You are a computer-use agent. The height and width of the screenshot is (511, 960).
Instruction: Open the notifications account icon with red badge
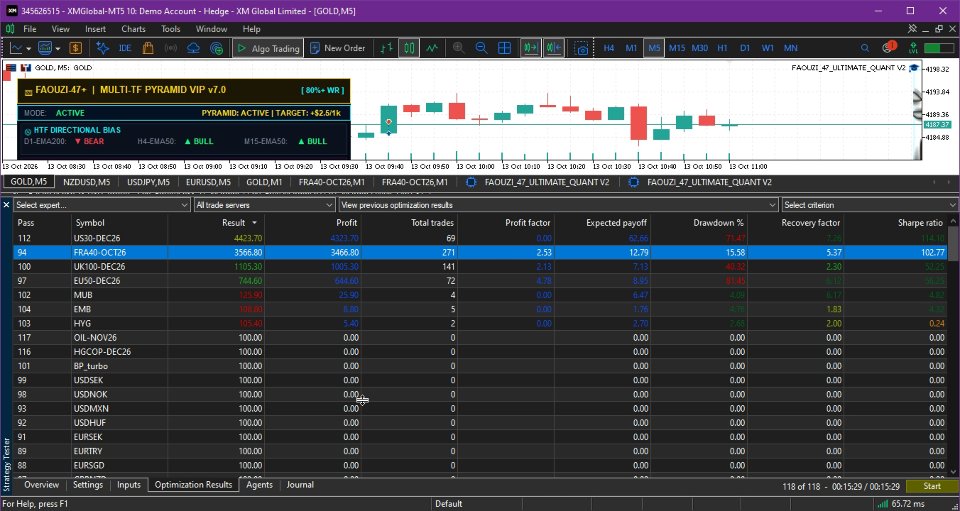(888, 47)
